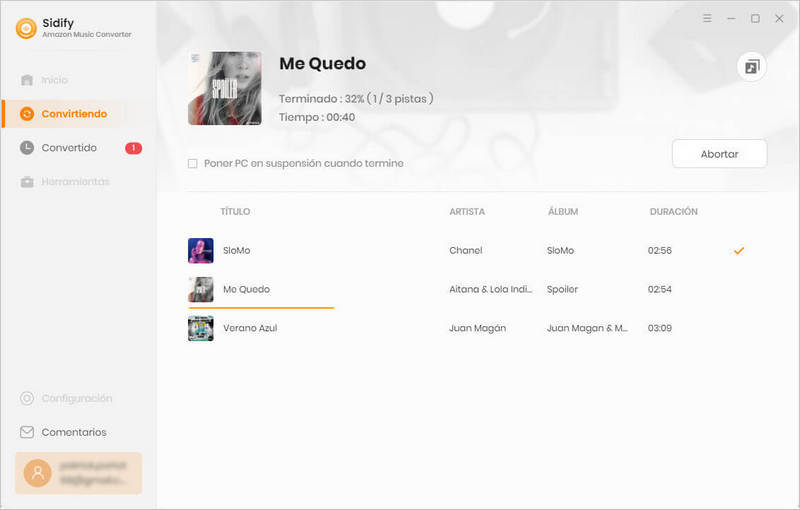This screenshot has height=510, width=800.
Task: Click duration 02:54
Action: point(660,289)
